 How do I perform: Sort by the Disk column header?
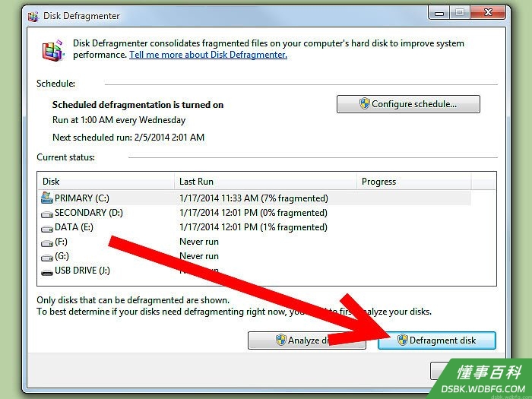tap(106, 182)
